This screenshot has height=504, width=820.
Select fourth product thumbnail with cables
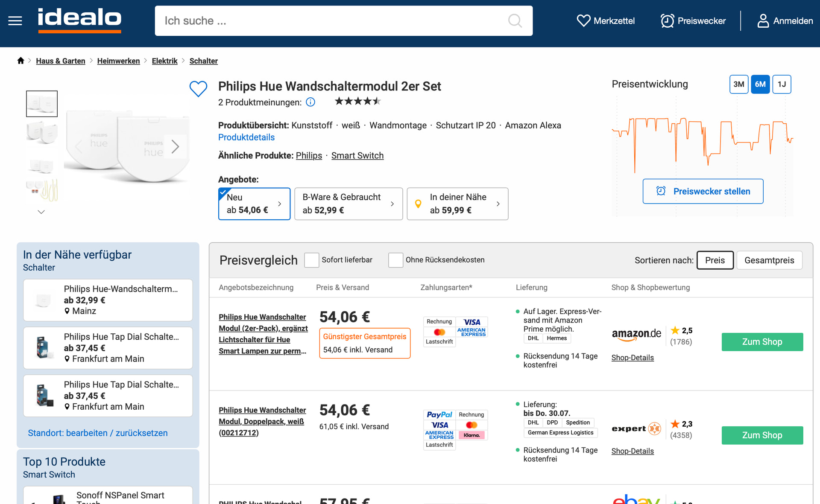coord(42,190)
